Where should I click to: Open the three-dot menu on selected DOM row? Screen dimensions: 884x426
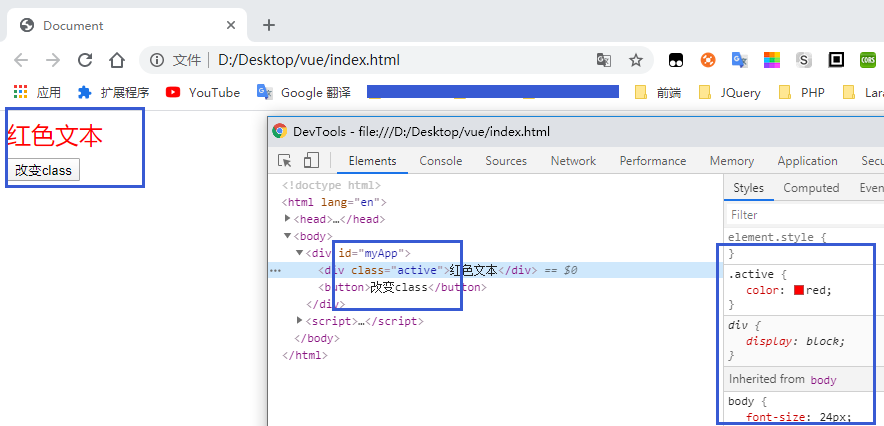tap(275, 270)
